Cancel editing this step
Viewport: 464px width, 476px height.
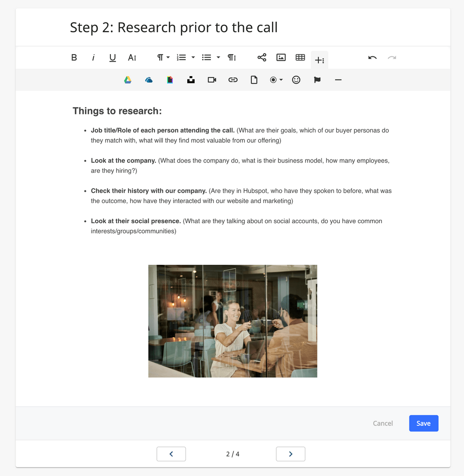tap(383, 423)
